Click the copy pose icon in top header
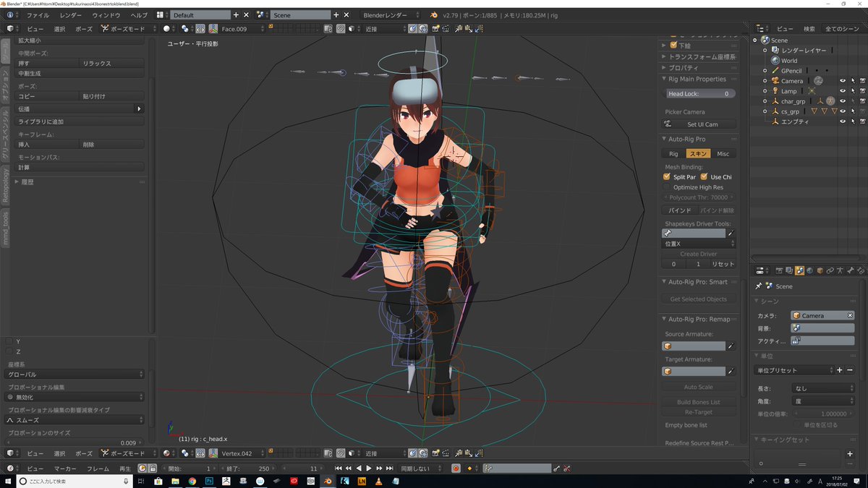Image resolution: width=868 pixels, height=488 pixels. point(459,29)
